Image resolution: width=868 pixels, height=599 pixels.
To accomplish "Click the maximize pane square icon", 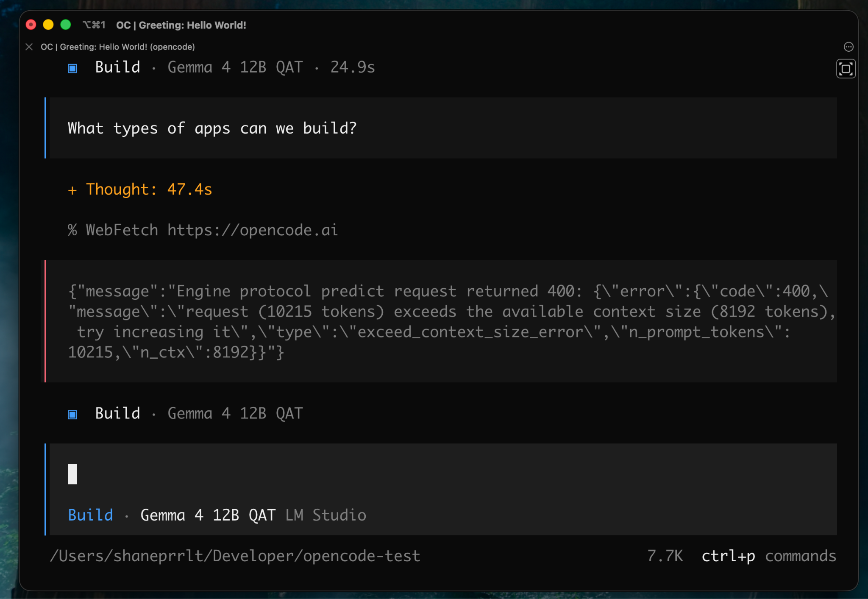I will [846, 69].
